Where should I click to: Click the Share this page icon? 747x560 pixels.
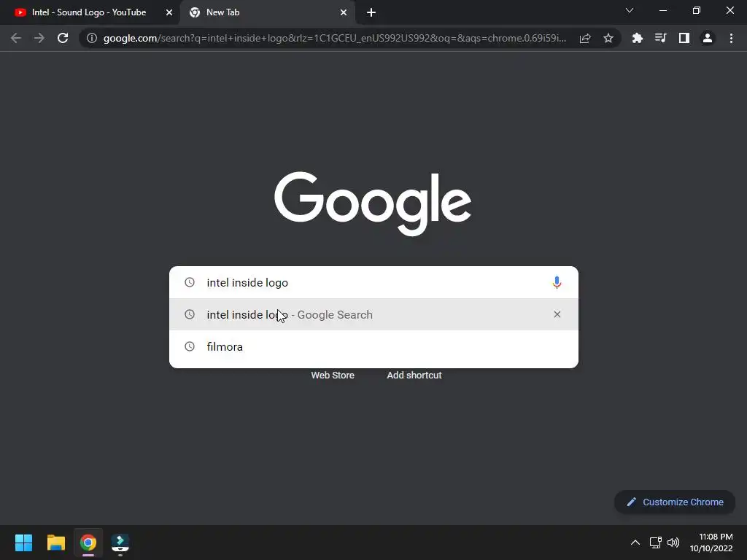click(585, 38)
